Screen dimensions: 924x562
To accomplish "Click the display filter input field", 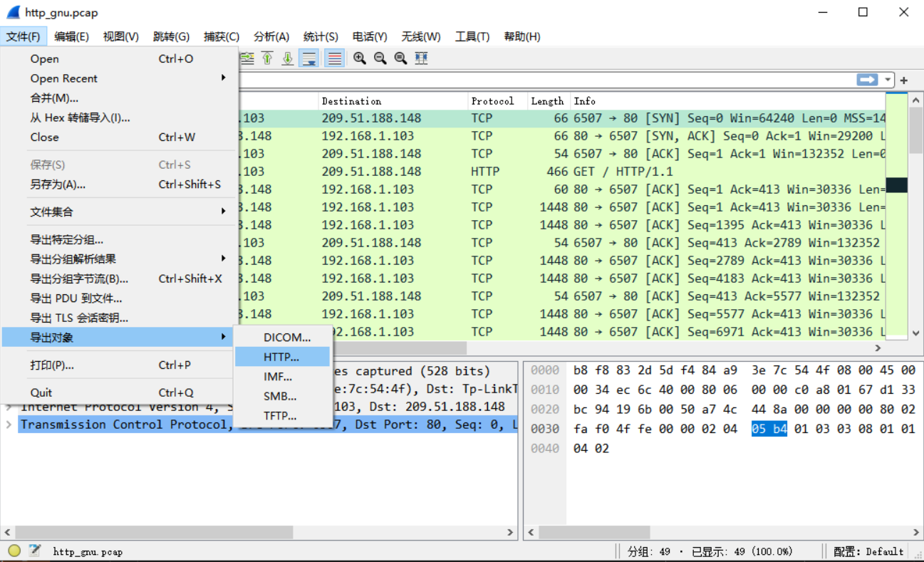I will 545,80.
